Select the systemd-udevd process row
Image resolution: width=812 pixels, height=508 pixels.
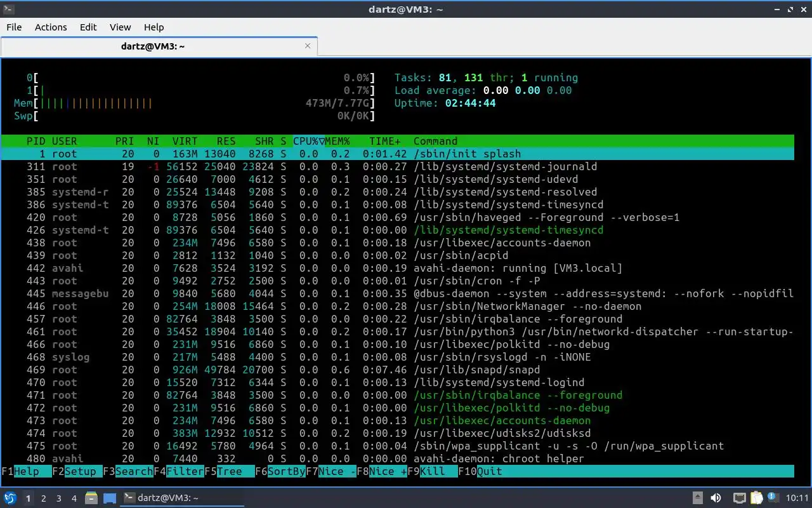(397, 179)
